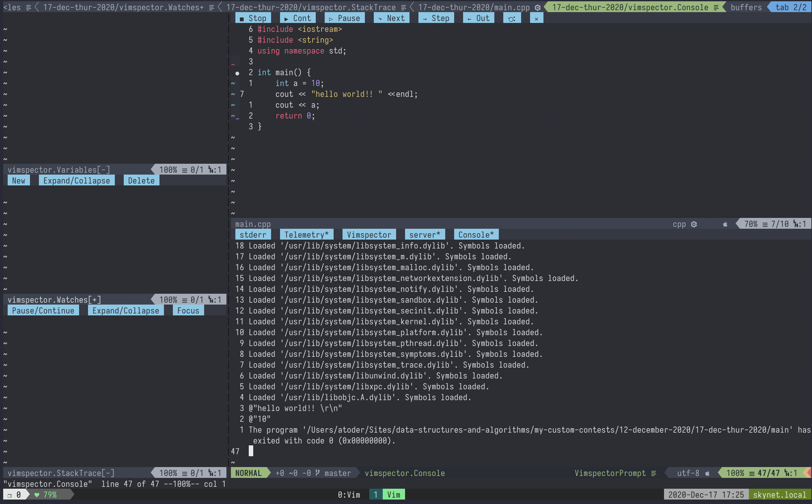Continue execution with the Cont icon

pos(298,18)
